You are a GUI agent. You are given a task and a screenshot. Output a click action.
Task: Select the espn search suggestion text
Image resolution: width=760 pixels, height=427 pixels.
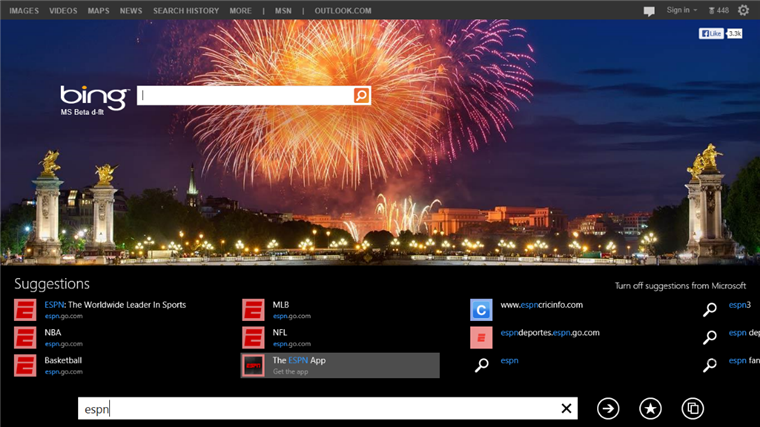[x=509, y=361]
